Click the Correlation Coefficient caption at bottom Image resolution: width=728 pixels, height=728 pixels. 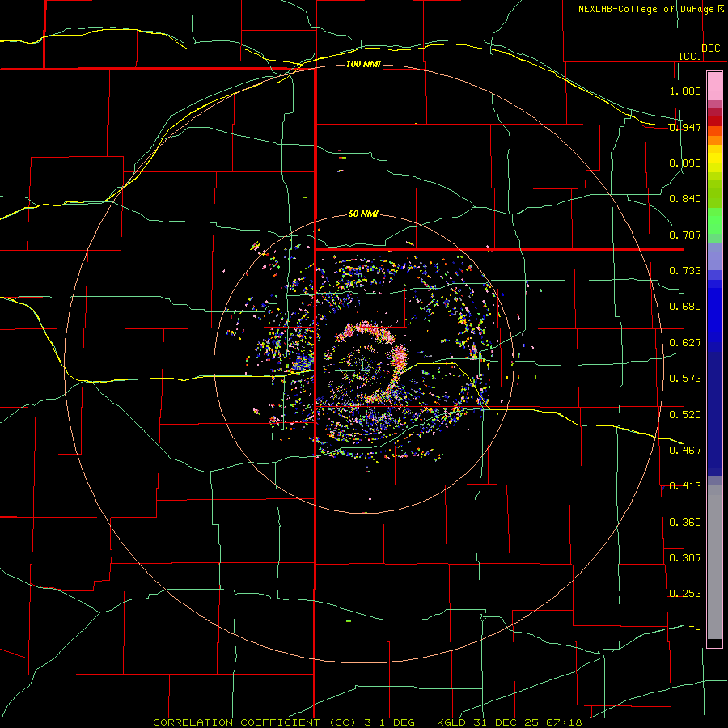click(x=367, y=722)
